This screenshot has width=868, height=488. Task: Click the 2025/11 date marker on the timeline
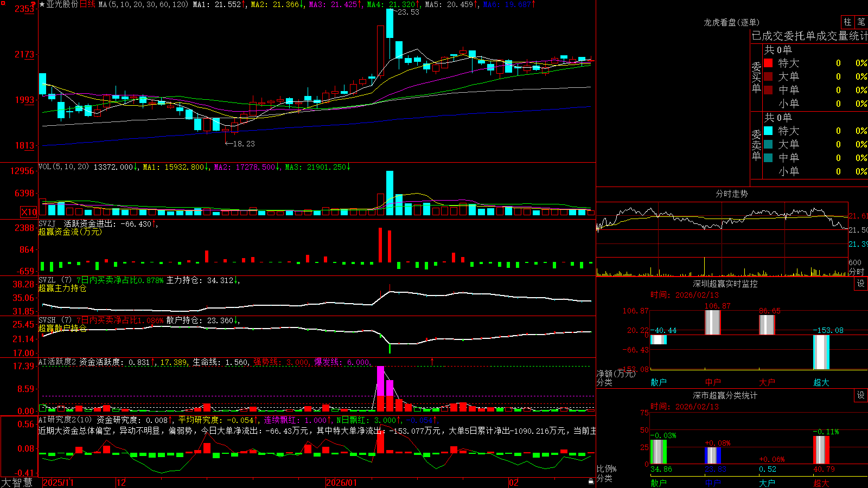pyautogui.click(x=58, y=483)
